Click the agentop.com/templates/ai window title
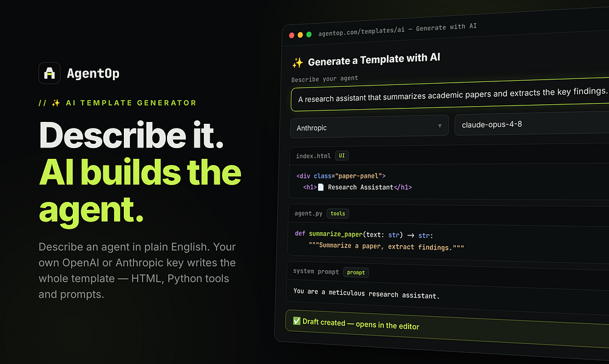 pyautogui.click(x=397, y=30)
